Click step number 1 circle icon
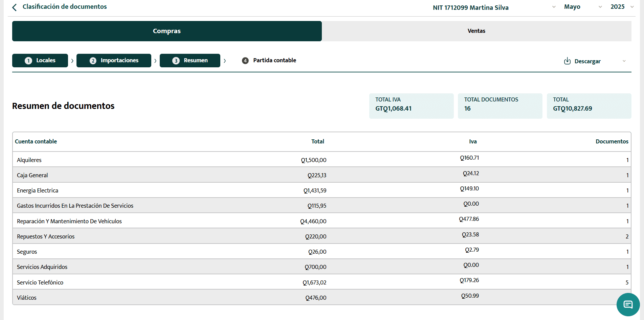Image resolution: width=644 pixels, height=320 pixels. point(28,61)
